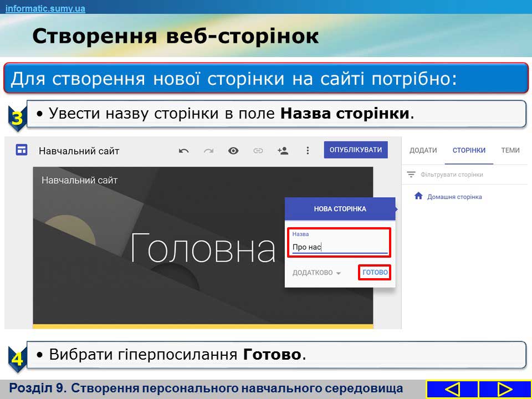The width and height of the screenshot is (532, 399).
Task: Click the home icon beside Домашня сторінка
Action: [x=418, y=196]
